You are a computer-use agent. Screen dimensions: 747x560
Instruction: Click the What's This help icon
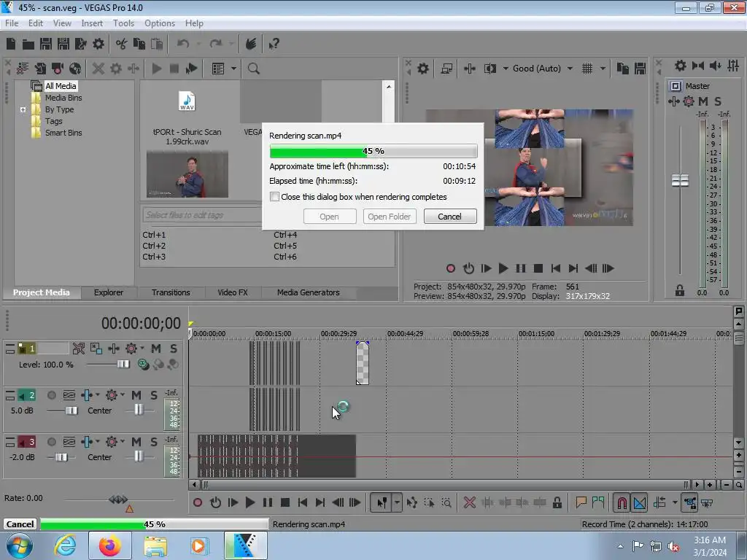(274, 44)
